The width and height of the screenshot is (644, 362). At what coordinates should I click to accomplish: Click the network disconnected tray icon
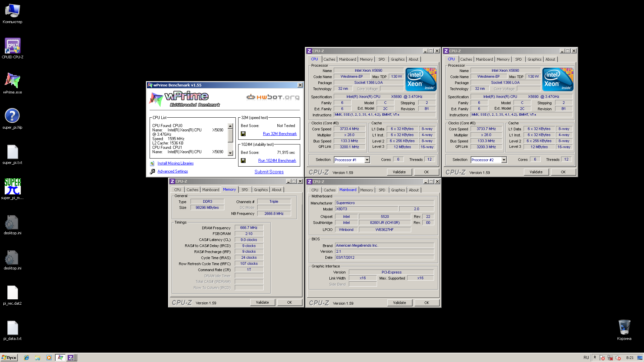[610, 358]
